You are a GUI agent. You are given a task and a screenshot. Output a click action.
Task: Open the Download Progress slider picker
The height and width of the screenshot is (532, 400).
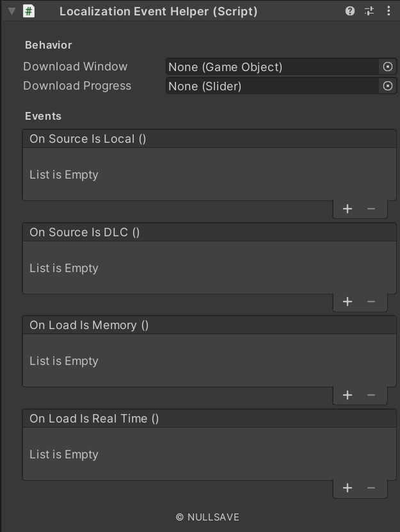tap(387, 85)
